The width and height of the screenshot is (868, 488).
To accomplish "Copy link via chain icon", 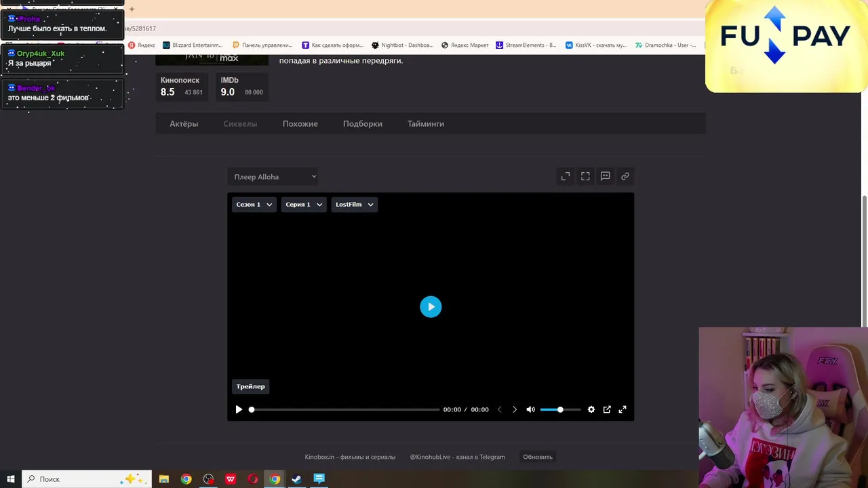I will [x=625, y=176].
